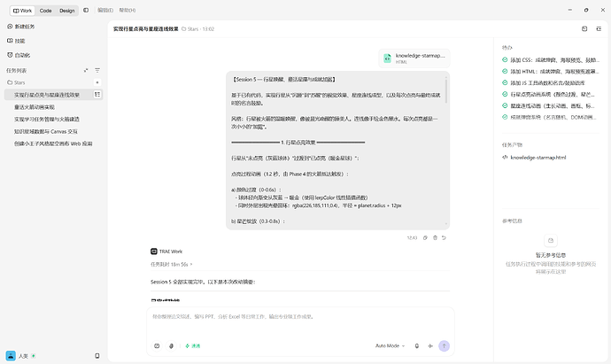Click the green label with lightning icon

pos(192,345)
